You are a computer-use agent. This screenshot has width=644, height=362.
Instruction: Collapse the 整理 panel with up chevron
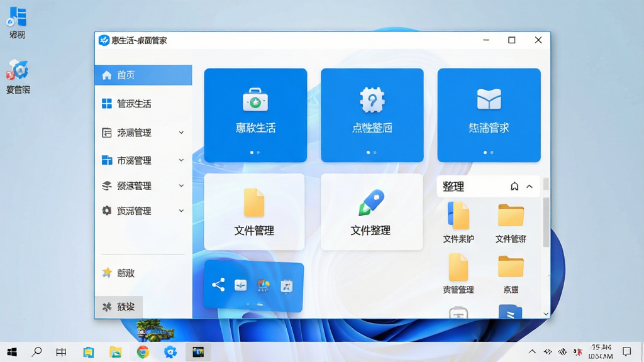click(530, 186)
